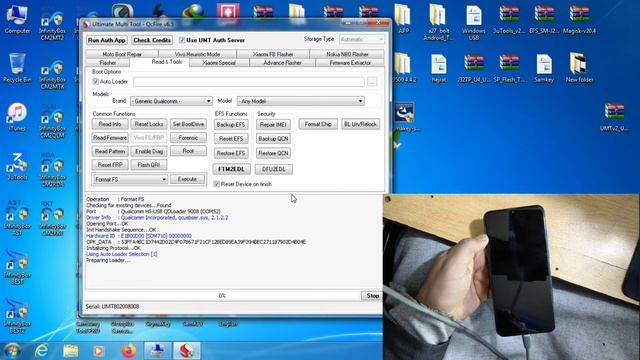This screenshot has height=360, width=640.
Task: Toggle the Auto Loader checkbox
Action: click(x=96, y=82)
